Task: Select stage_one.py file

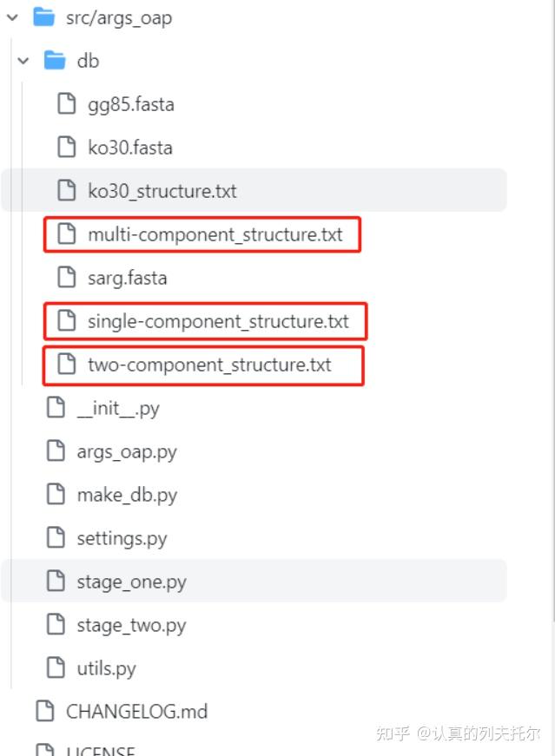Action: coord(131,582)
